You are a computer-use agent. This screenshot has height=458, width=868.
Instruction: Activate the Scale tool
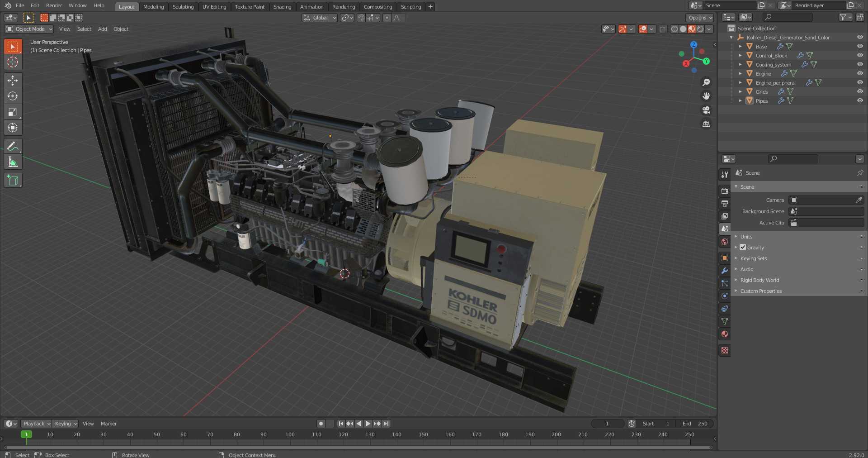[x=13, y=112]
